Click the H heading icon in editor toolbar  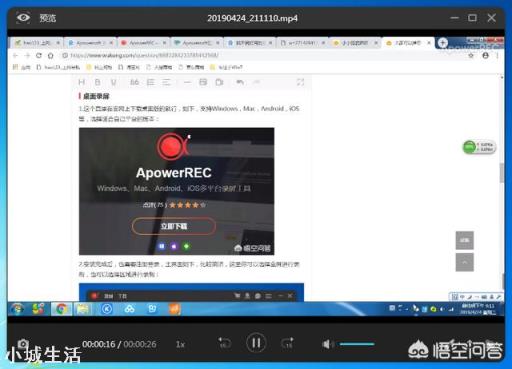click(82, 82)
